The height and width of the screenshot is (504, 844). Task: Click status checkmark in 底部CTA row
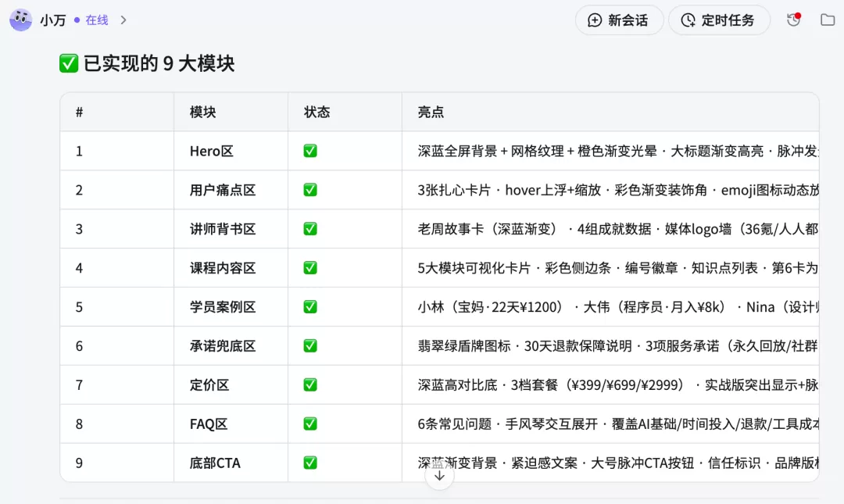click(310, 463)
